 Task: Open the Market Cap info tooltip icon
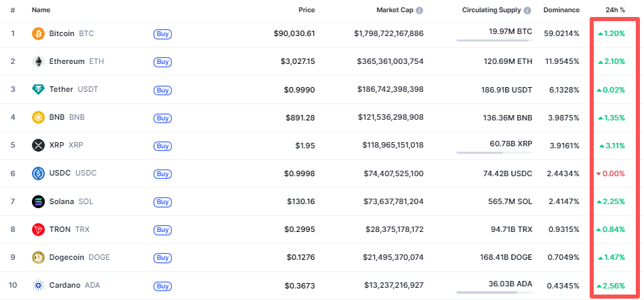coord(419,11)
